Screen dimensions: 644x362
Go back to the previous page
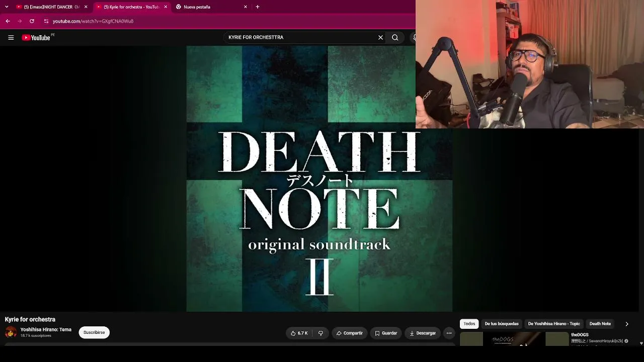(x=8, y=21)
